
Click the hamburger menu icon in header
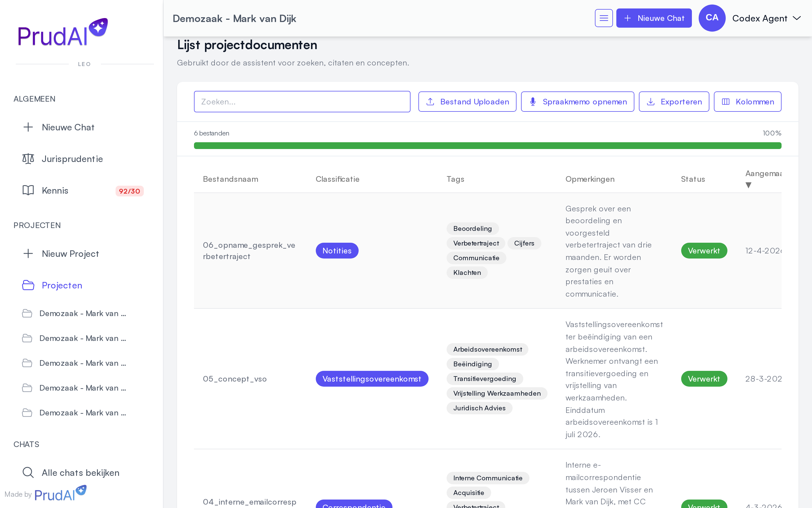coord(604,18)
